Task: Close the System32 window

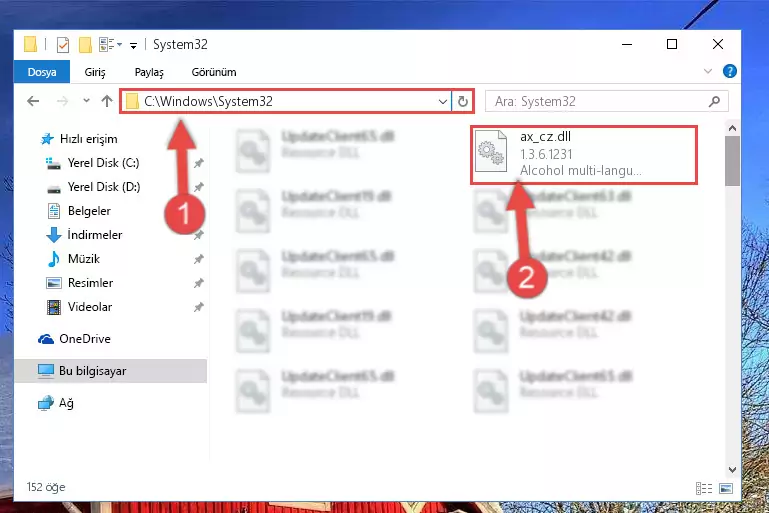Action: pyautogui.click(x=718, y=44)
